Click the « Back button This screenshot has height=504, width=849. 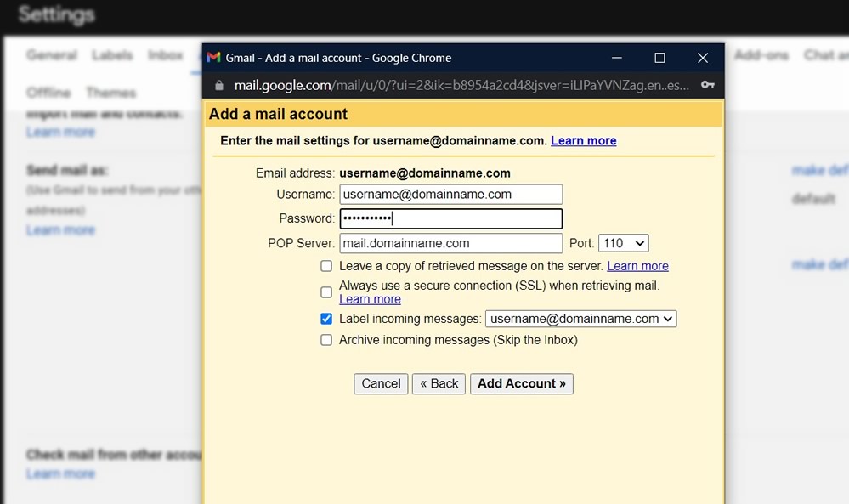(x=439, y=384)
